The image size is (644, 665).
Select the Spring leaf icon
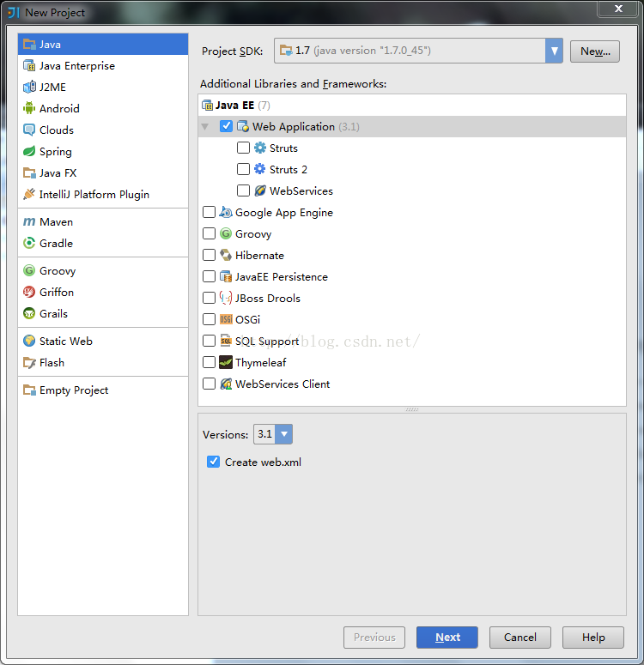click(x=29, y=151)
